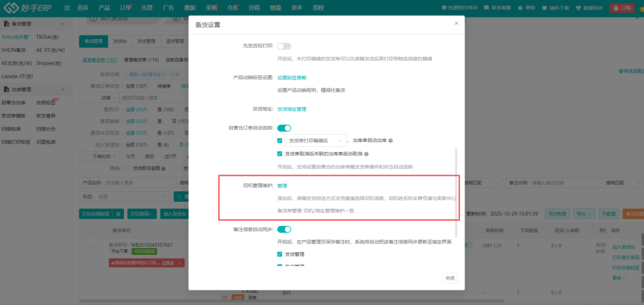The width and height of the screenshot is (644, 305).
Task: Open the 仓库 top menu
Action: (233, 8)
